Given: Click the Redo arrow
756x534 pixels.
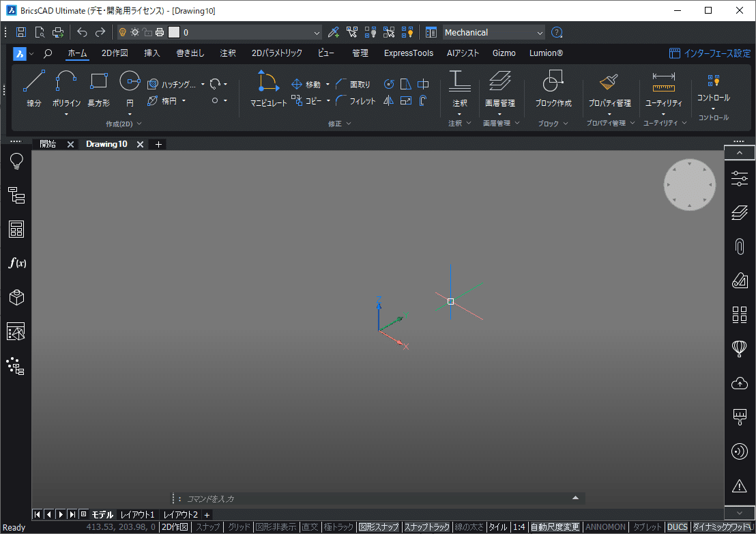Looking at the screenshot, I should point(100,32).
